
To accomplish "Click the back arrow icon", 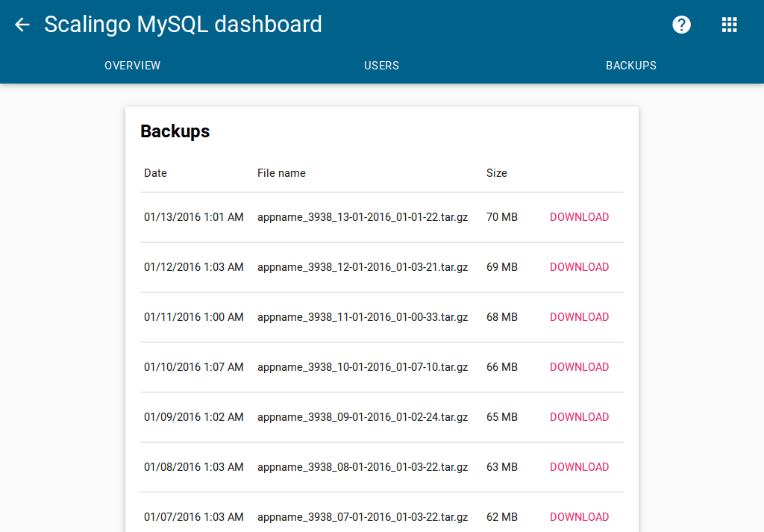I will point(22,24).
